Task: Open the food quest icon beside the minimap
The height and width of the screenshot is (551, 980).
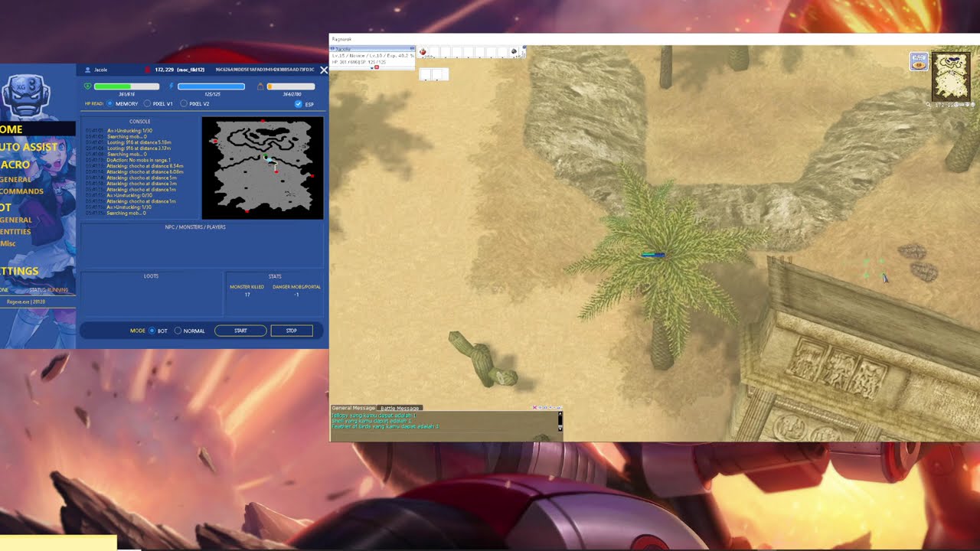Action: (919, 62)
